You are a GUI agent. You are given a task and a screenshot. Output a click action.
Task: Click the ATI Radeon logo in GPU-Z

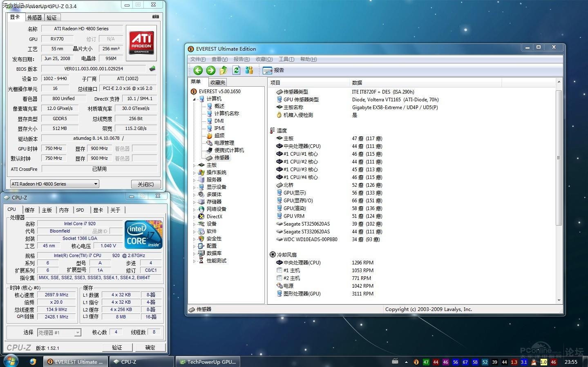pyautogui.click(x=141, y=43)
